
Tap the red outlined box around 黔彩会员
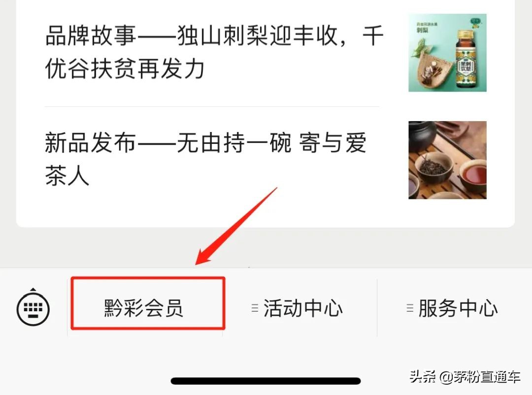(x=148, y=303)
